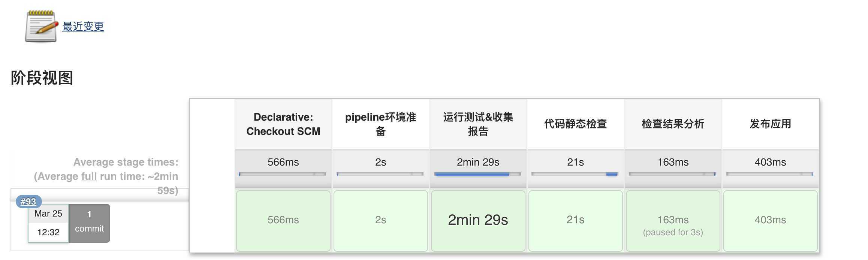Open the 21s 代码静态检查 stage cell
The width and height of the screenshot is (868, 260).
(x=576, y=221)
